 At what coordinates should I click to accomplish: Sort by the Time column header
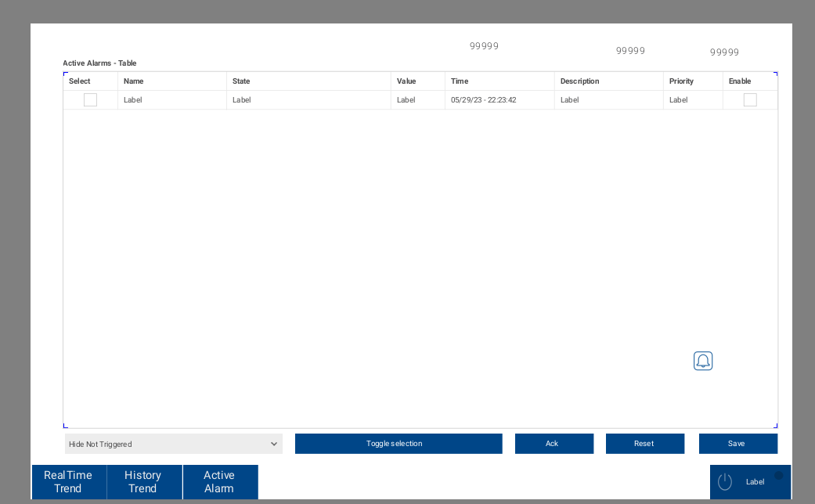(x=499, y=81)
